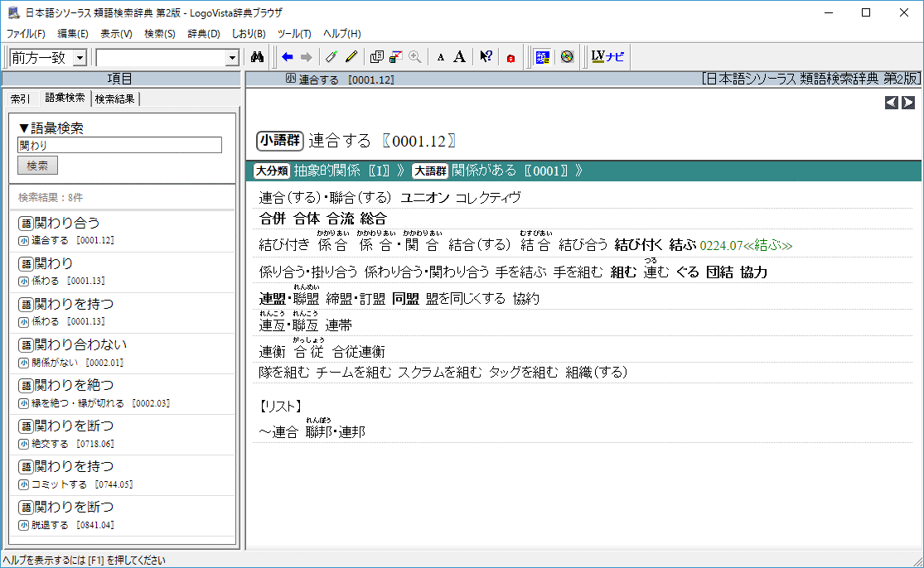Open the 検索(S) menu
The height and width of the screenshot is (568, 924).
coord(160,34)
